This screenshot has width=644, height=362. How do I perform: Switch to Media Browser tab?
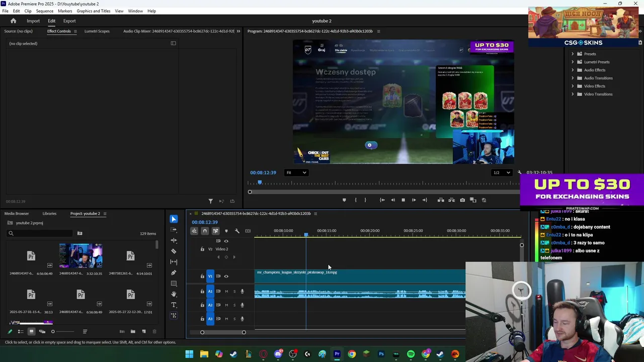pyautogui.click(x=17, y=214)
